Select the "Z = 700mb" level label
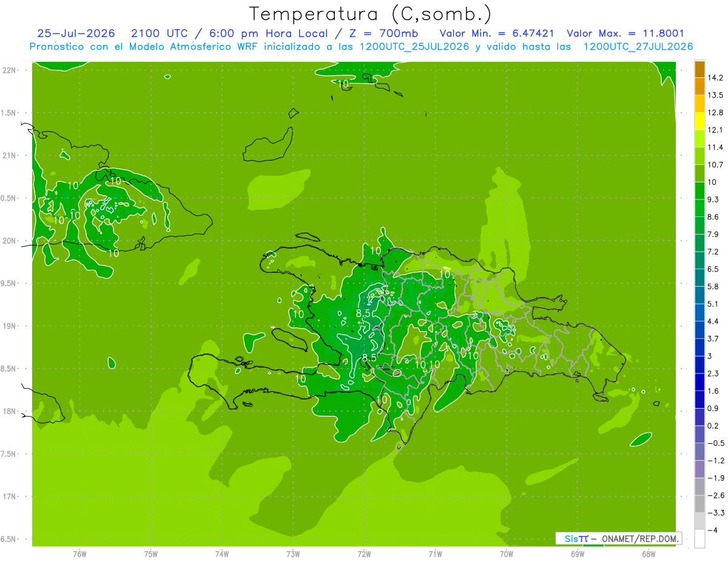Viewport: 728px width, 562px height. [384, 33]
